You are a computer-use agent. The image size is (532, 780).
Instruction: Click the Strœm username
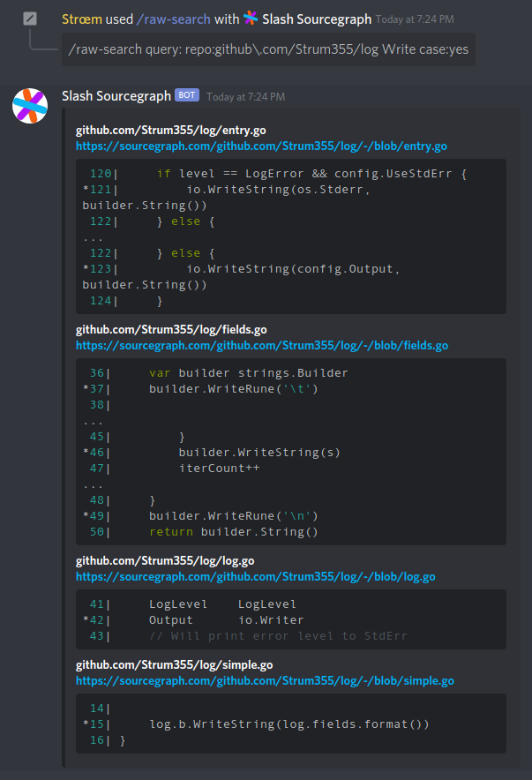[82, 19]
